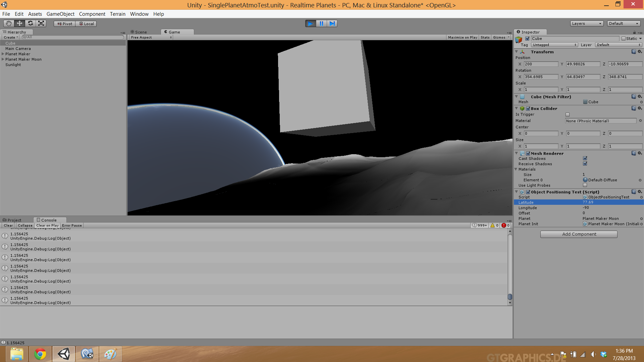
Task: Toggle Maximize on Play
Action: tap(463, 38)
